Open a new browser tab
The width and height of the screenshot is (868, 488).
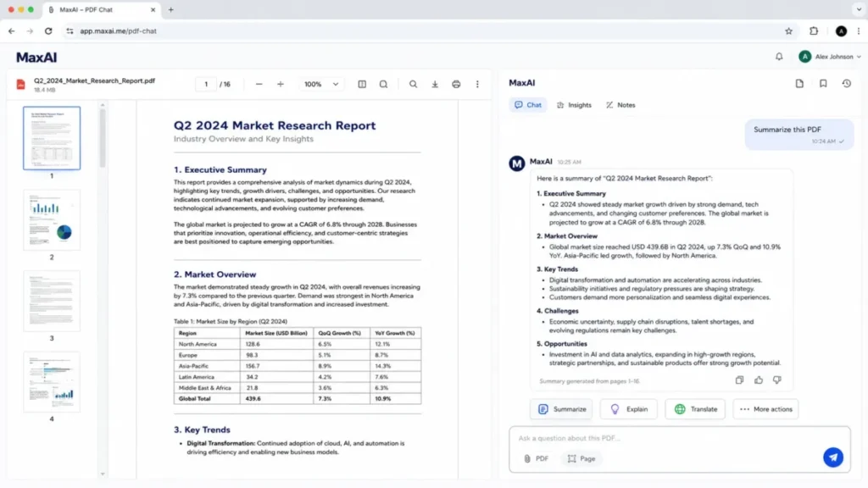(x=170, y=9)
